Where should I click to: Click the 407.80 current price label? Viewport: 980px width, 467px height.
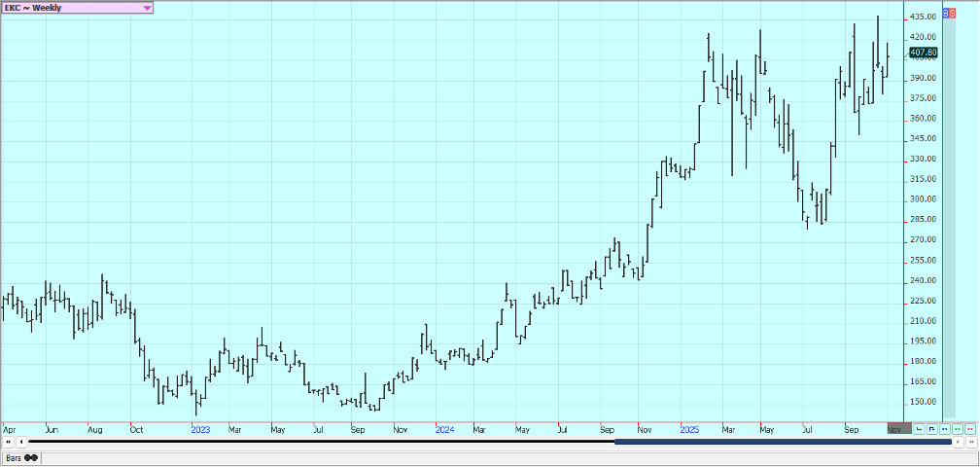pyautogui.click(x=924, y=52)
